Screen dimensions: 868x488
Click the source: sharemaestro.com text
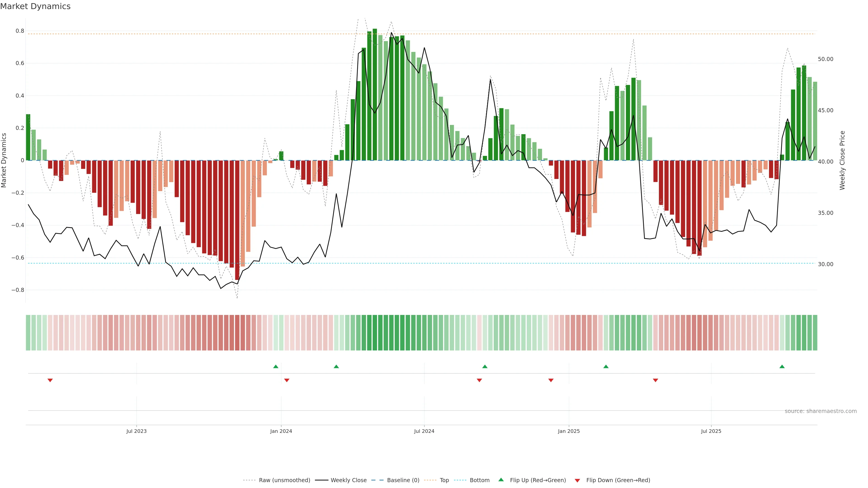coord(821,411)
